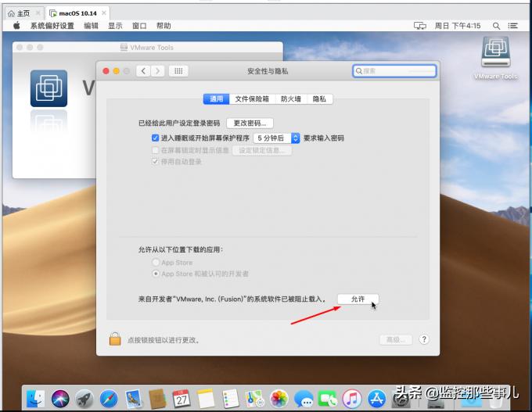Screen dimensions: 532x412
Task: Open the 窗口 menu
Action: [x=139, y=26]
